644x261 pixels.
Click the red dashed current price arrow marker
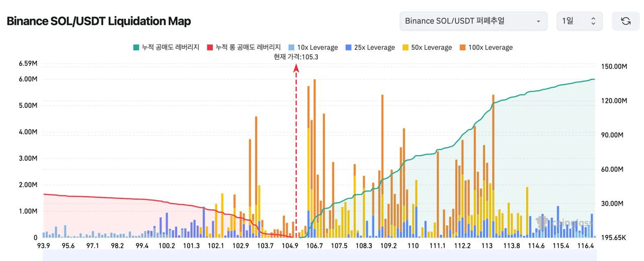(296, 70)
